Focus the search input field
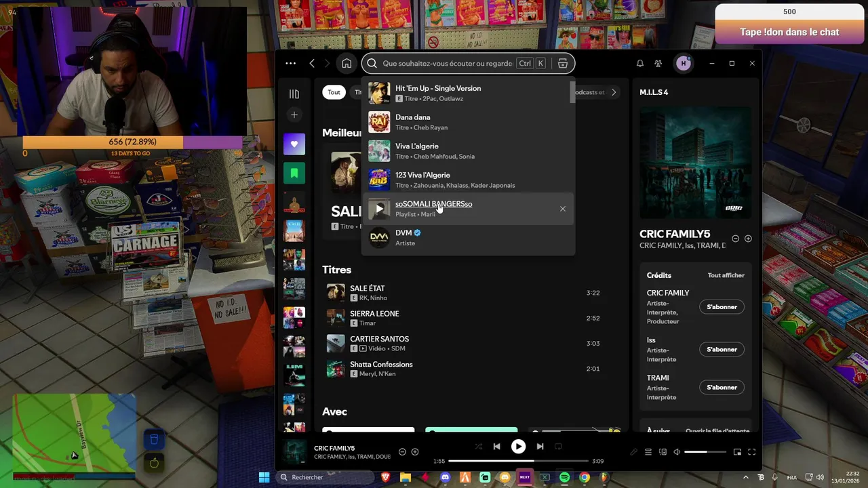868x488 pixels. pos(447,63)
